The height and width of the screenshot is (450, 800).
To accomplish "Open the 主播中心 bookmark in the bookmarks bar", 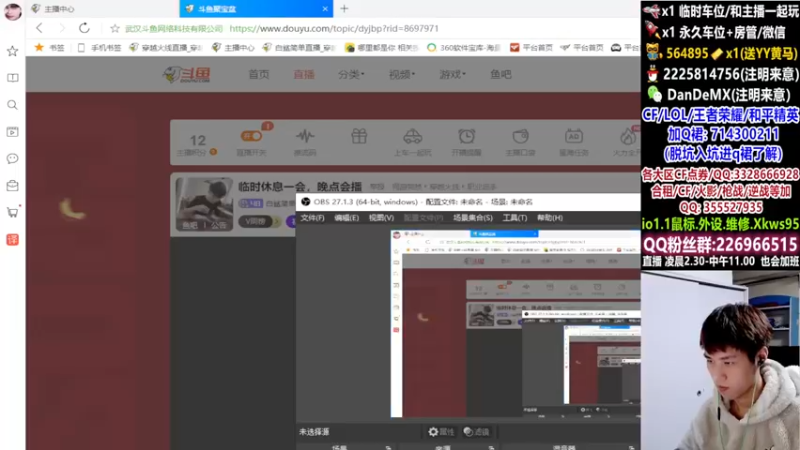I will (x=233, y=47).
